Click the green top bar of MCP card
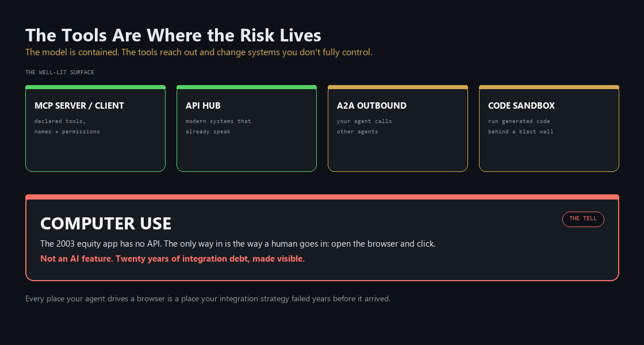Viewport: 644px width, 345px height. click(x=95, y=87)
